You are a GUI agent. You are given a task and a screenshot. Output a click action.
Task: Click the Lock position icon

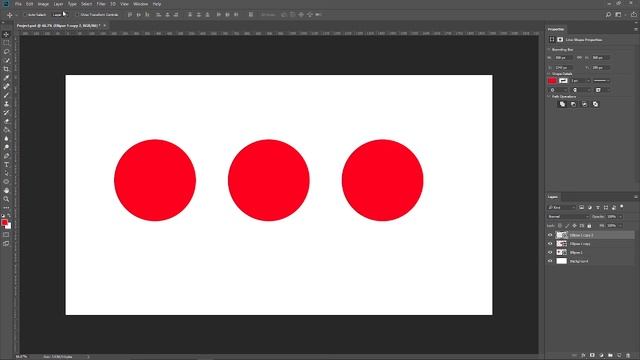(574, 226)
